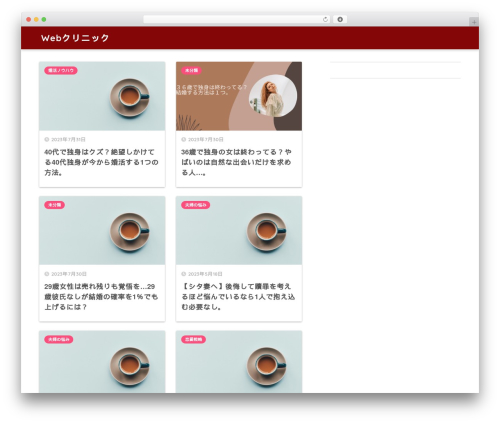The image size is (500, 423).
Task: Click the date 2023年7月31日
Action: click(68, 139)
